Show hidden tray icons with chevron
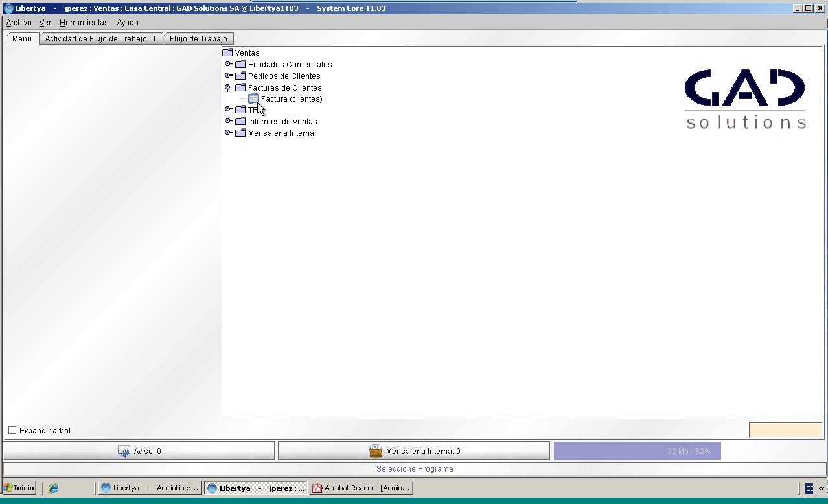Image resolution: width=828 pixels, height=504 pixels. [x=822, y=488]
